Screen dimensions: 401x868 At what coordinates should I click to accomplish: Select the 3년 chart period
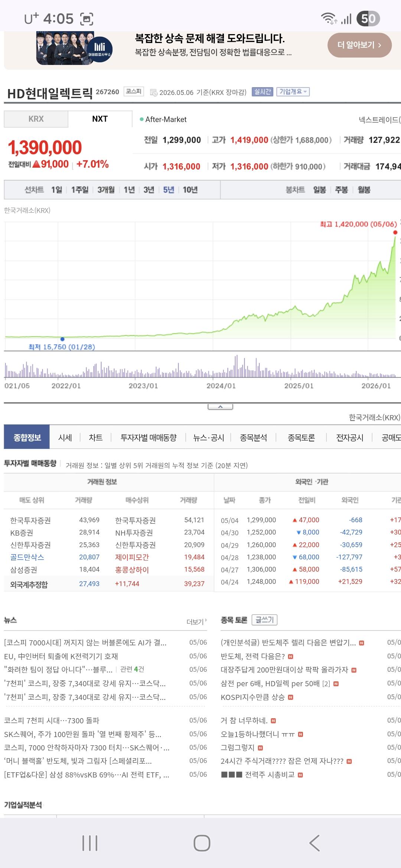click(x=149, y=190)
